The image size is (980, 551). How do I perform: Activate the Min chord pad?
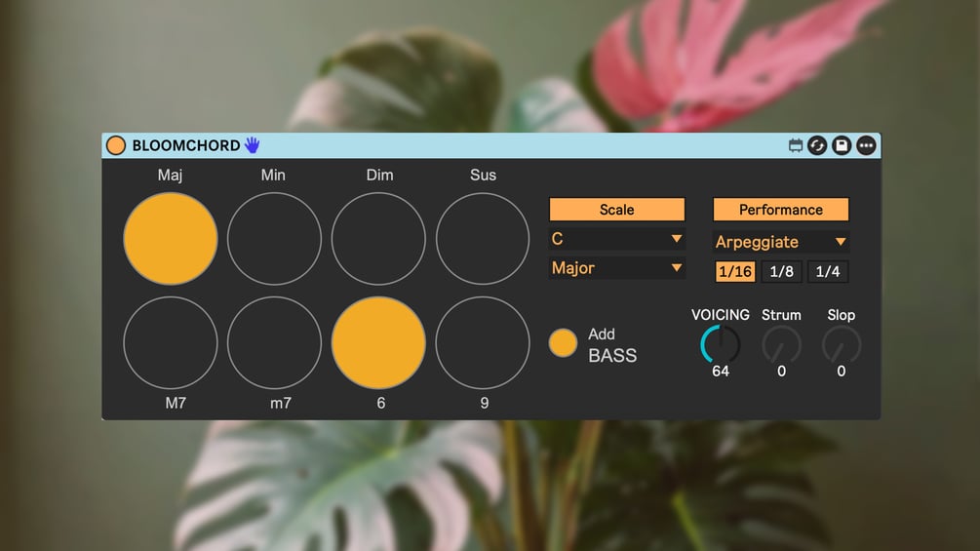click(x=274, y=239)
